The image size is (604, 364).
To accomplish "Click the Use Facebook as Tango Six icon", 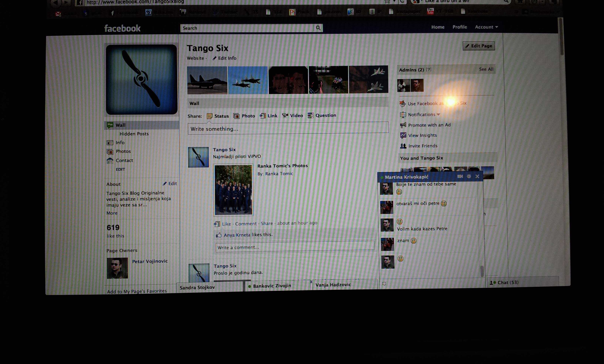I will 402,104.
